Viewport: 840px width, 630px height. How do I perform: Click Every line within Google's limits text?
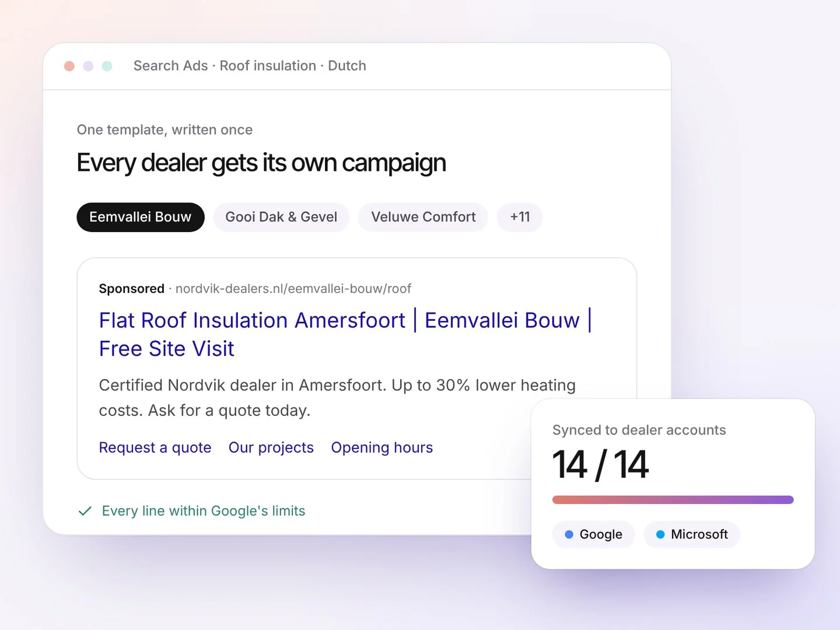point(204,511)
